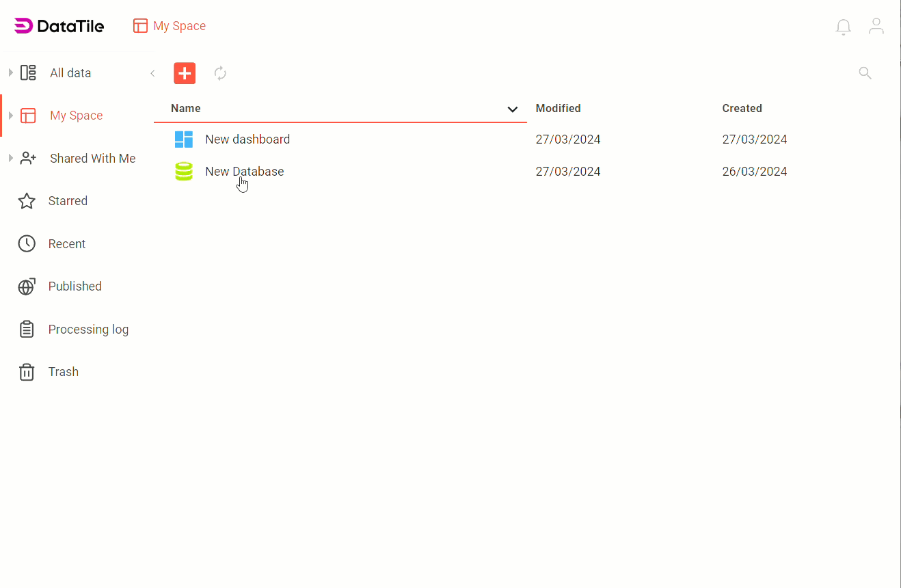
Task: Click the DataTile logo icon
Action: pyautogui.click(x=23, y=25)
